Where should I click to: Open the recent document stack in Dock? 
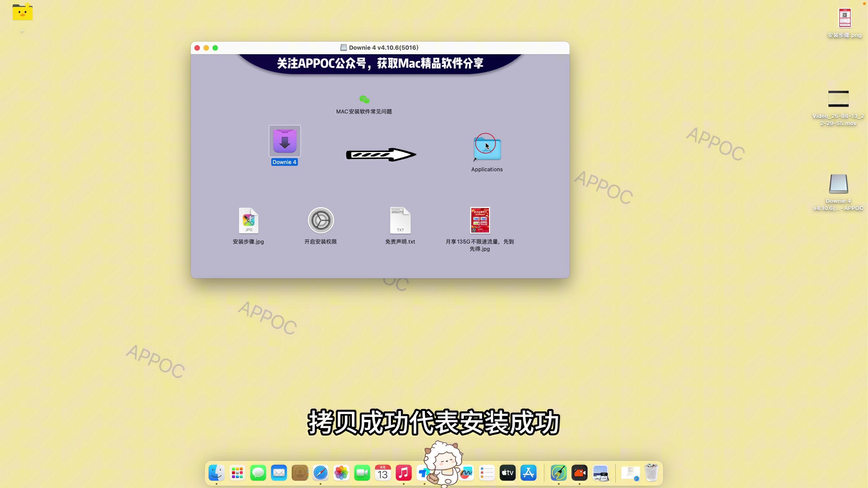coord(630,473)
